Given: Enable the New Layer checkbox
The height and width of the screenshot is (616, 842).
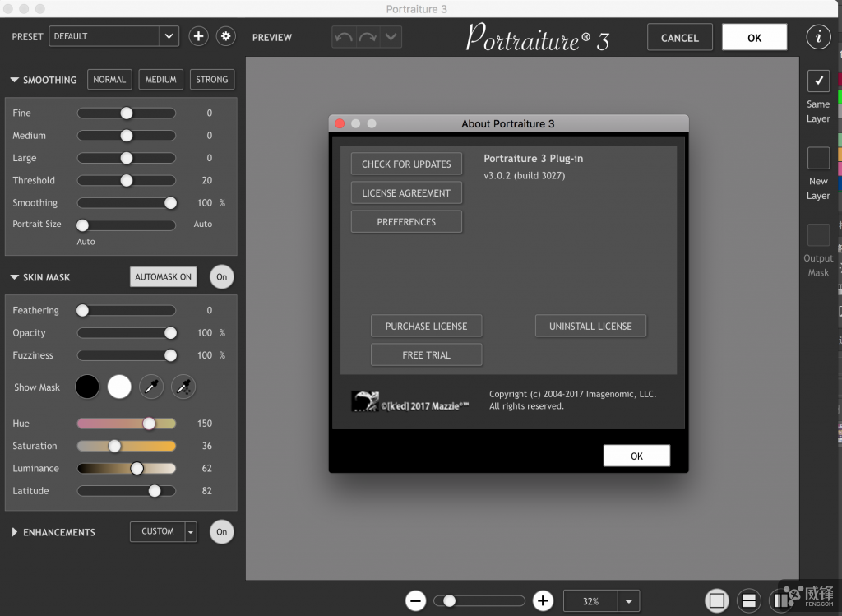Looking at the screenshot, I should coord(818,158).
